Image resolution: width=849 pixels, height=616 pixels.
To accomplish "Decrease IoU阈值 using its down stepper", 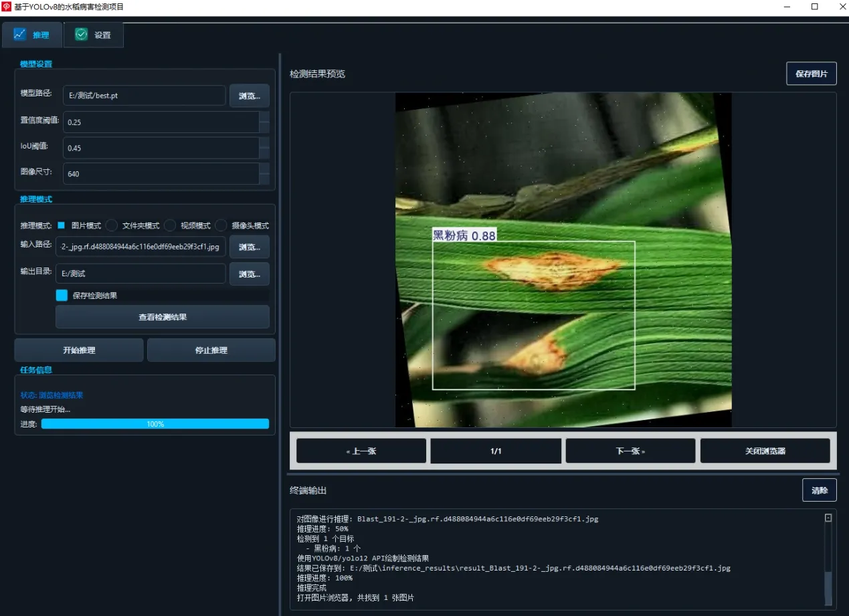I will (264, 154).
